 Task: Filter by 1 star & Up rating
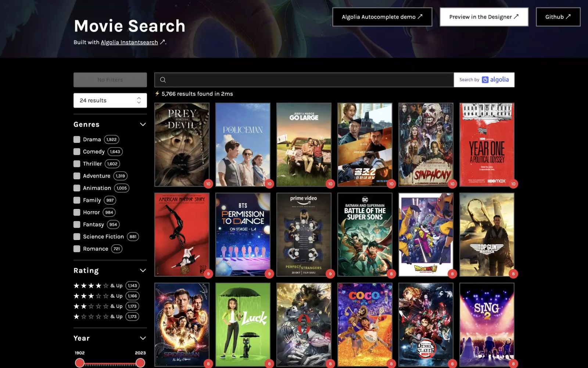click(106, 316)
